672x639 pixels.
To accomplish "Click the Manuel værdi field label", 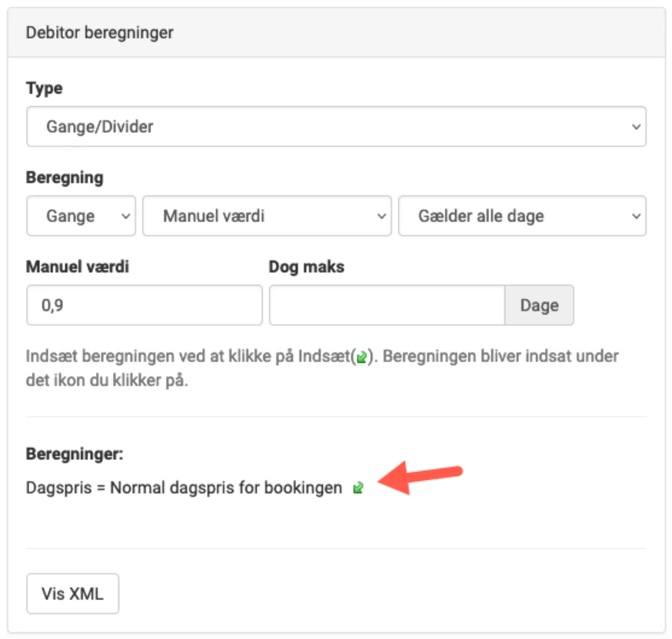I will pyautogui.click(x=77, y=266).
